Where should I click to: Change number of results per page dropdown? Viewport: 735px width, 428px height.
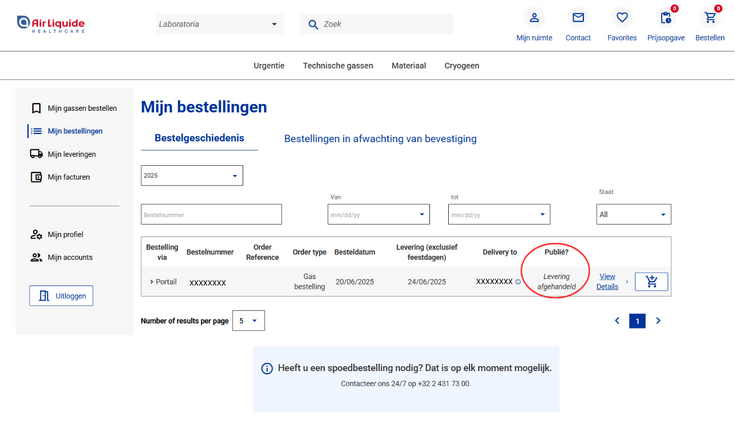click(x=248, y=321)
